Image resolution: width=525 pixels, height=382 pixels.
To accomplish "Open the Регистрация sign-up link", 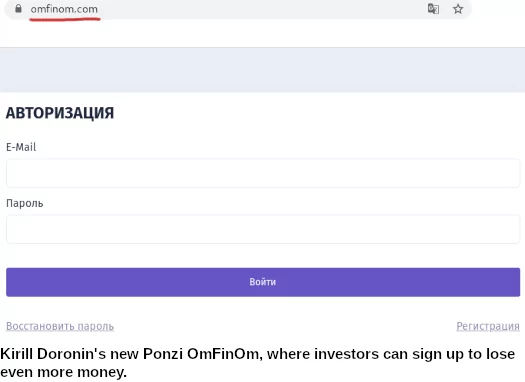I will (488, 326).
